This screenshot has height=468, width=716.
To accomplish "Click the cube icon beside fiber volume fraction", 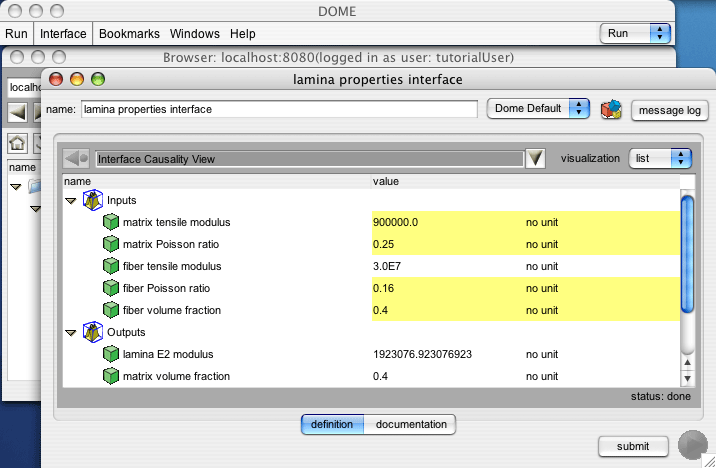I will [111, 310].
